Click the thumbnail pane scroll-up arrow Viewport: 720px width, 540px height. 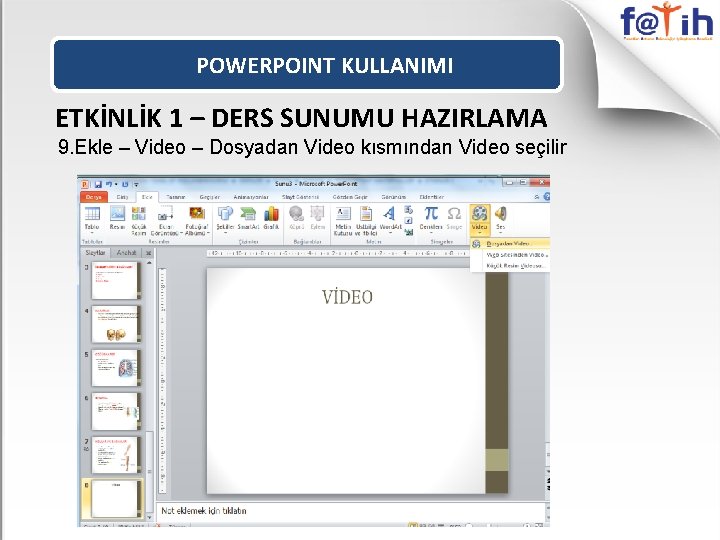(149, 263)
